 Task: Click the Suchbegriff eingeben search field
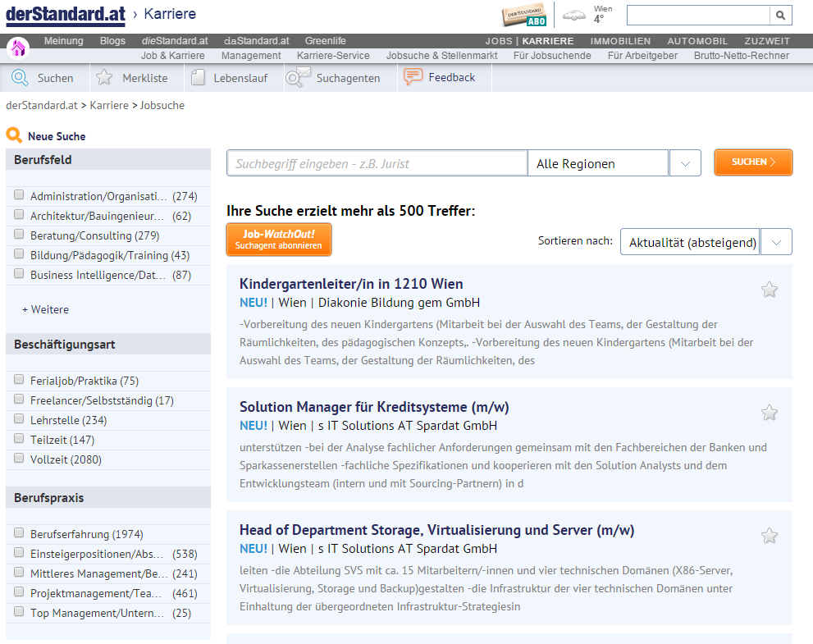[377, 163]
